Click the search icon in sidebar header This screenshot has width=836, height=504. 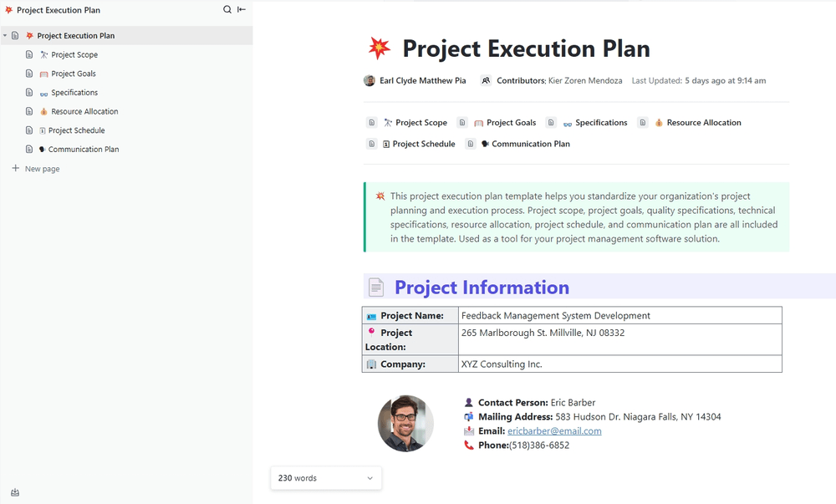(x=227, y=10)
